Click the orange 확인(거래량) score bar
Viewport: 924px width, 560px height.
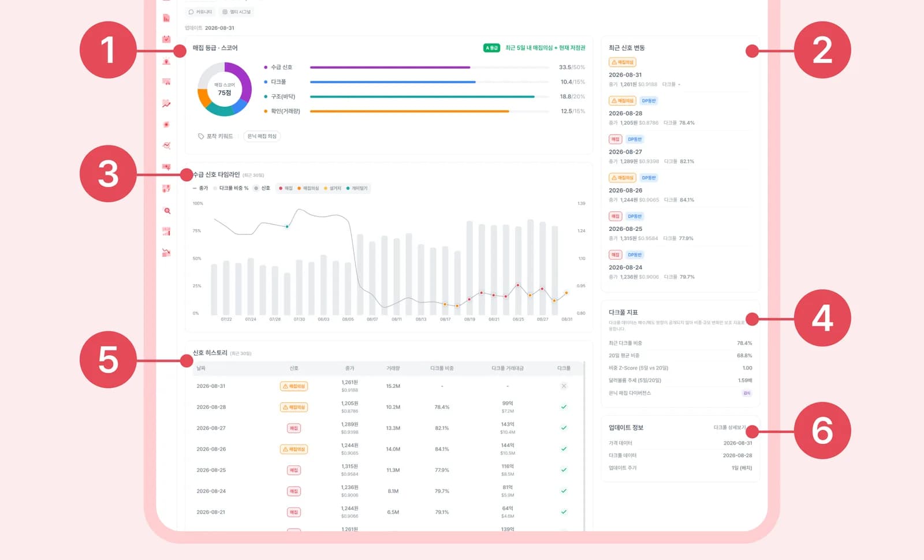[409, 111]
